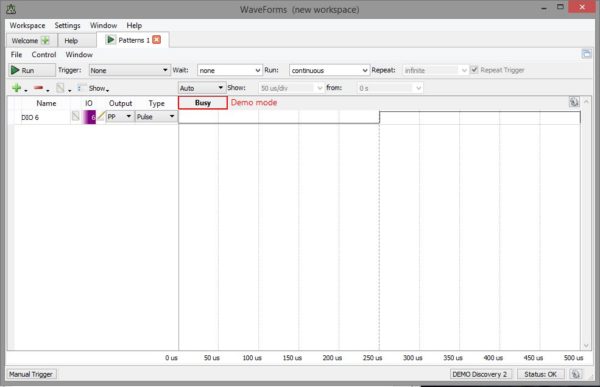Viewport: 600px width, 387px height.
Task: Open the DIO 6 Type dropdown Pulse
Action: click(x=156, y=117)
